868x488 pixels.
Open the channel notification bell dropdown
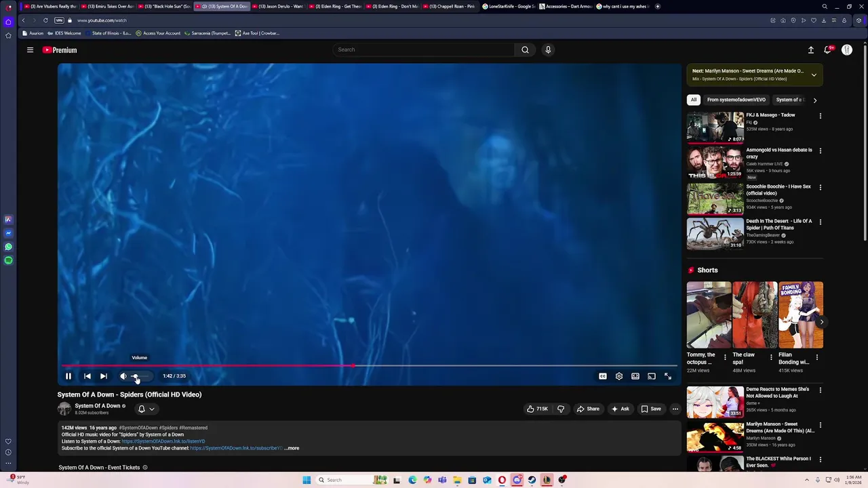(x=146, y=409)
